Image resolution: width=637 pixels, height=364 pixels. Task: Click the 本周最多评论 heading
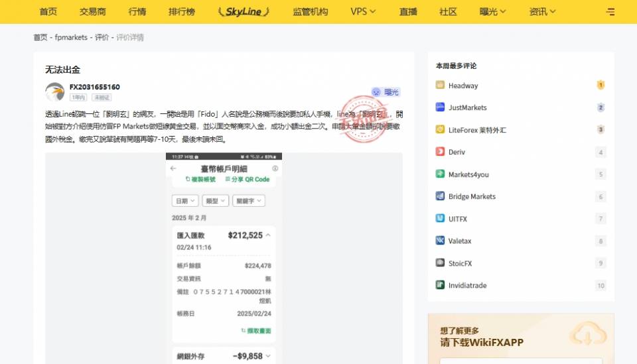[x=457, y=66]
